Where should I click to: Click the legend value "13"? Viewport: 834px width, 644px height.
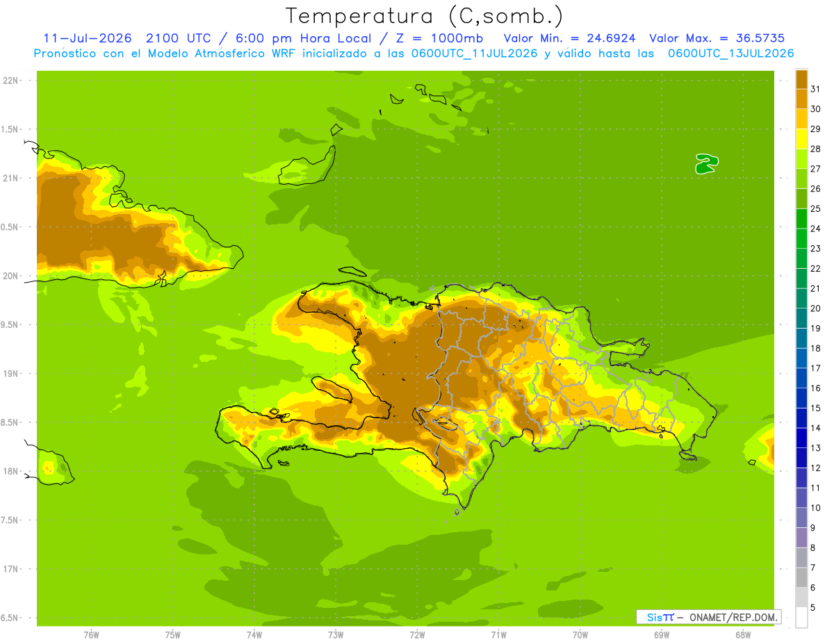[x=816, y=448]
